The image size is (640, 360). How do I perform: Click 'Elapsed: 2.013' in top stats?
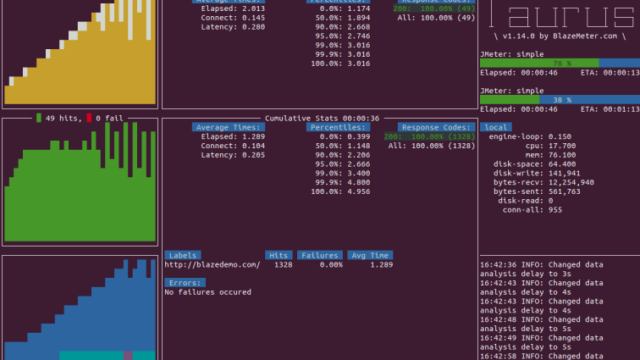pos(233,9)
